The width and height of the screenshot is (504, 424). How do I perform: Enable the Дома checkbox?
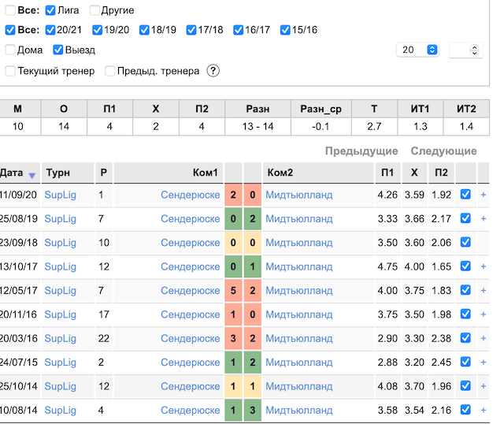coord(10,50)
